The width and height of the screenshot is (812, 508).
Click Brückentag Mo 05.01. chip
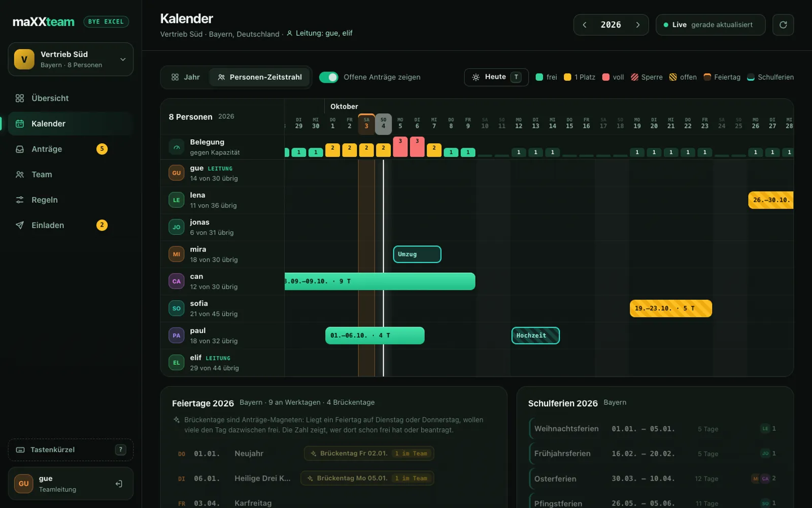click(x=367, y=478)
